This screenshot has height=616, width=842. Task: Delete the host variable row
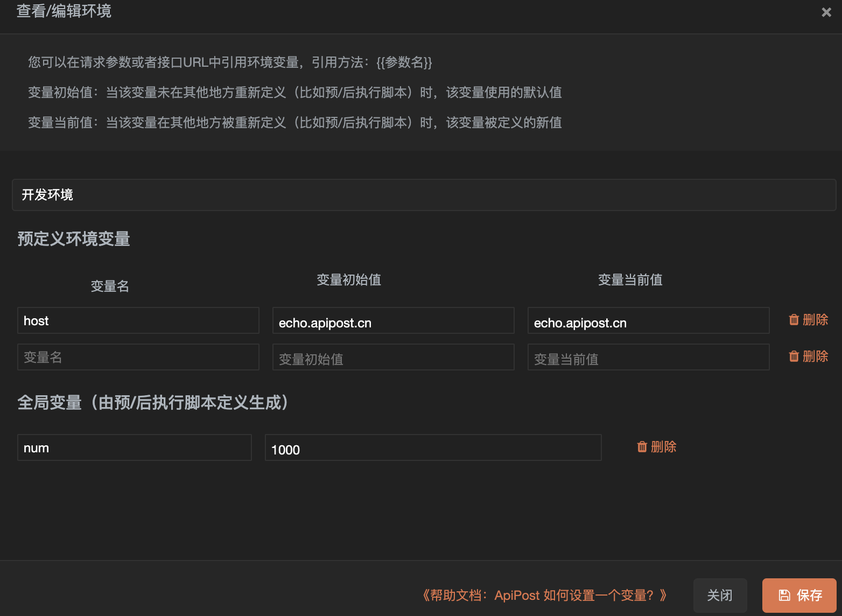tap(808, 320)
